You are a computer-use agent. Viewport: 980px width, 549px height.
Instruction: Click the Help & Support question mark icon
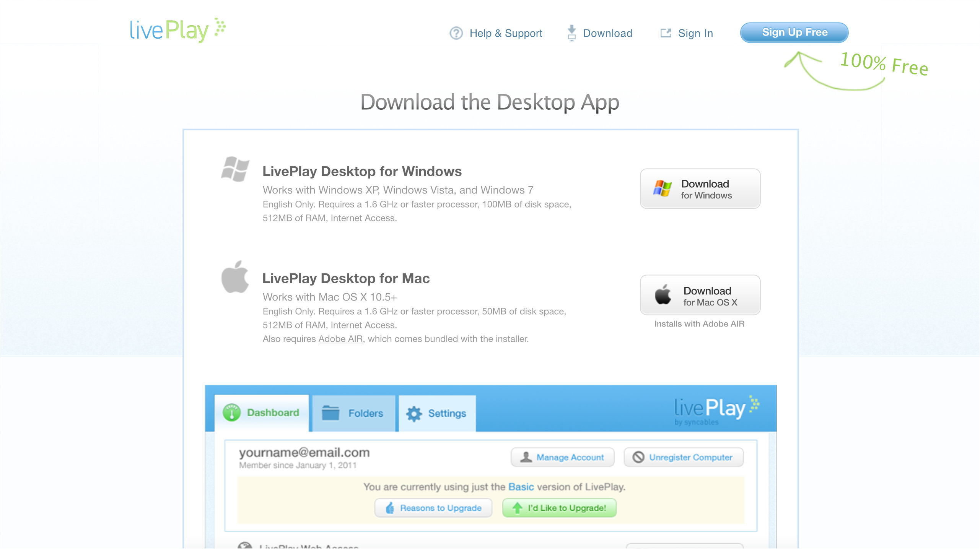click(x=456, y=33)
